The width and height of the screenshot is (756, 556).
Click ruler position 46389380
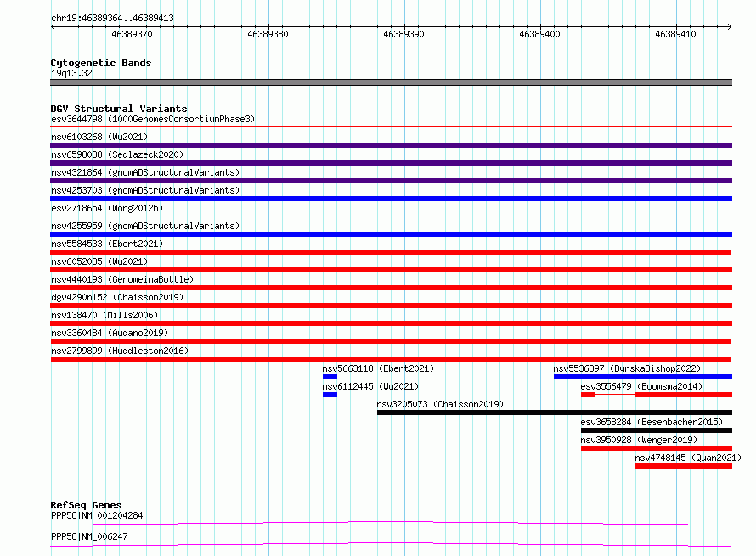tap(268, 34)
